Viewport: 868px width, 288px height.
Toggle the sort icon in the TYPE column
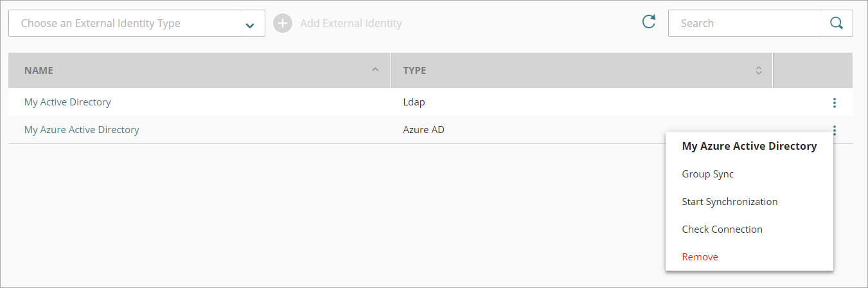[758, 71]
